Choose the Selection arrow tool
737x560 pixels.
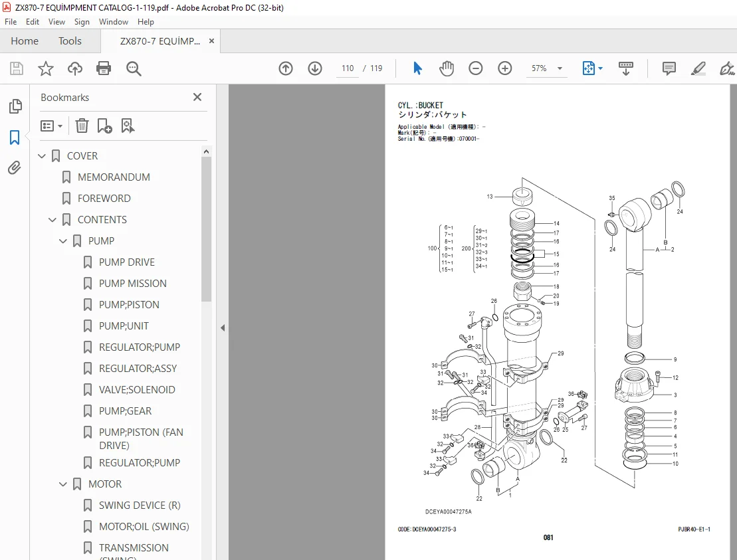pos(417,68)
